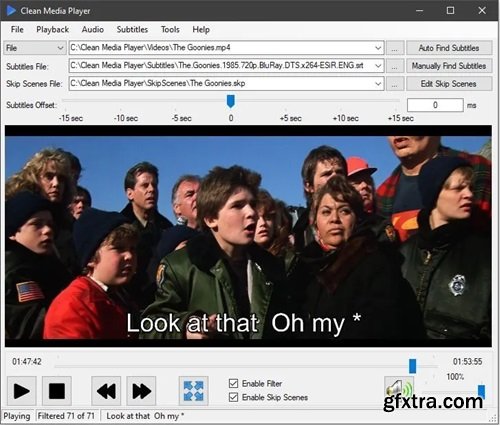Click the +15 sec offset tick label
Image resolution: width=500 pixels, height=425 pixels.
(x=401, y=118)
